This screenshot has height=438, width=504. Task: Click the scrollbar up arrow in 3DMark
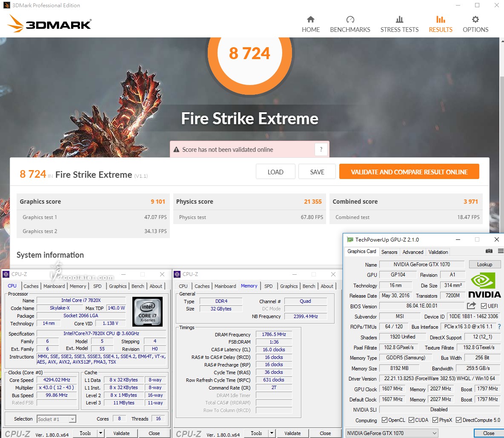[502, 41]
